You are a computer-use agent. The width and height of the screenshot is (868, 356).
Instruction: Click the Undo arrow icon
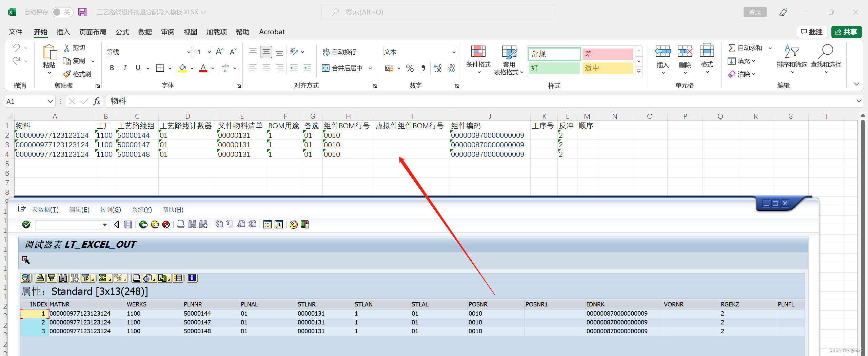(x=16, y=48)
